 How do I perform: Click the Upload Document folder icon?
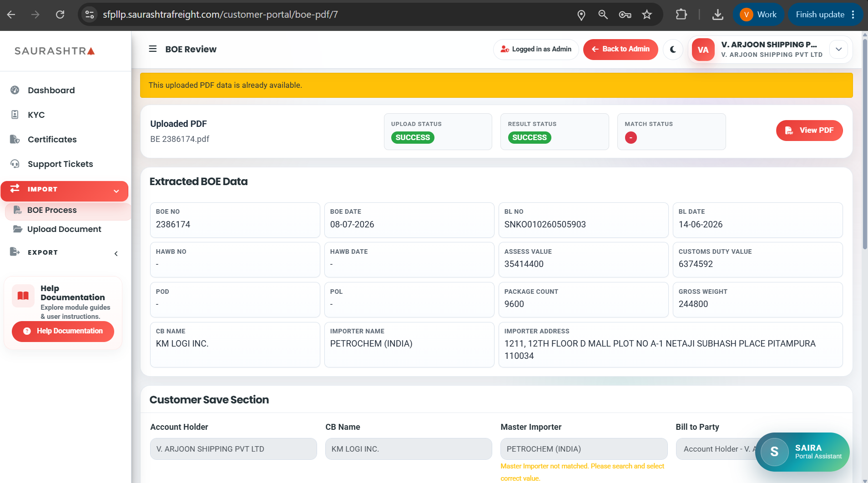click(18, 229)
